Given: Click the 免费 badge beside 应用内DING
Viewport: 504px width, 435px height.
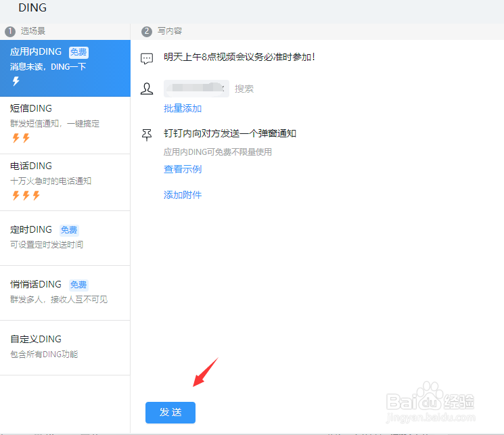Looking at the screenshot, I should tap(78, 52).
